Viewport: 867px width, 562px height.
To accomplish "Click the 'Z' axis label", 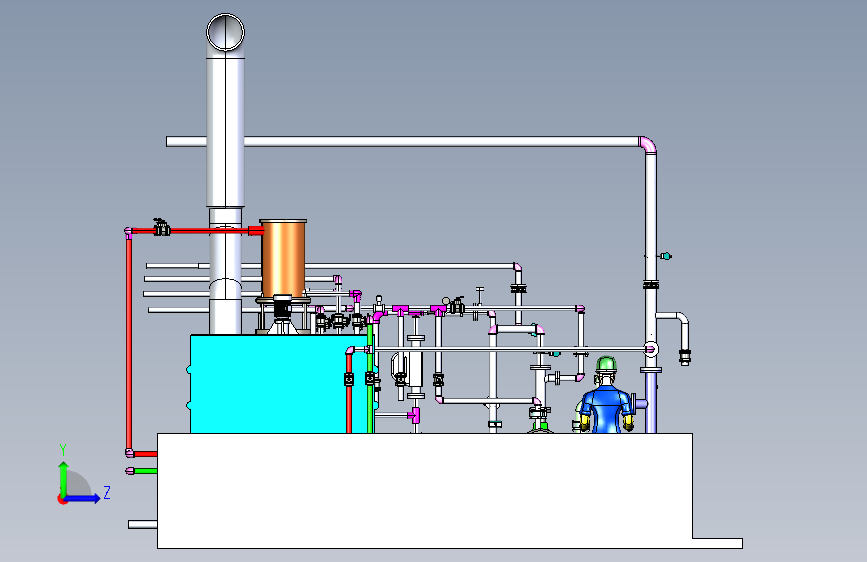I will (107, 492).
